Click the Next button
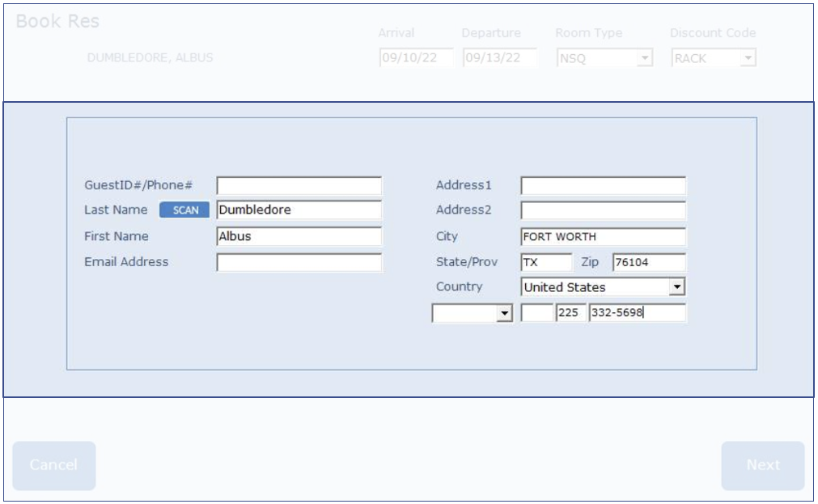The height and width of the screenshot is (504, 818). [x=762, y=465]
